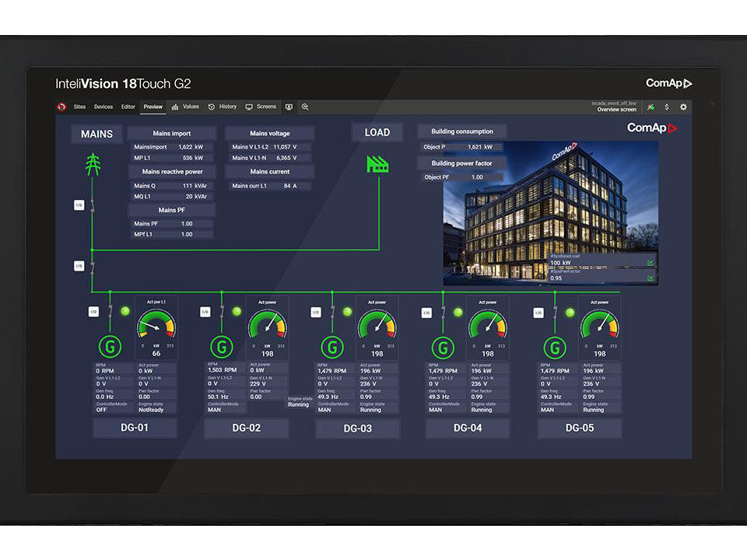Viewport: 747px width, 560px height.
Task: Click the green mains pylon icon
Action: coord(93,164)
